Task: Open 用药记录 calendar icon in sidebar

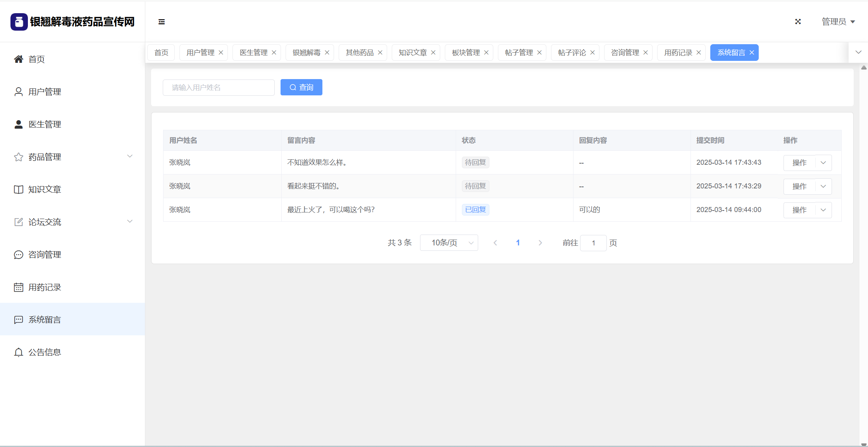Action: (19, 287)
